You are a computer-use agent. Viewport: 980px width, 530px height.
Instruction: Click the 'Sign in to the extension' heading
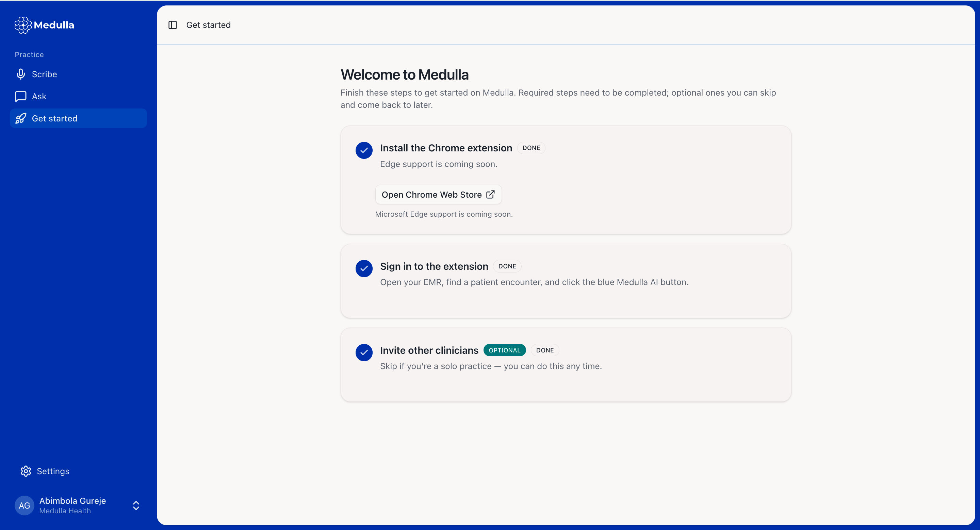[x=434, y=266]
